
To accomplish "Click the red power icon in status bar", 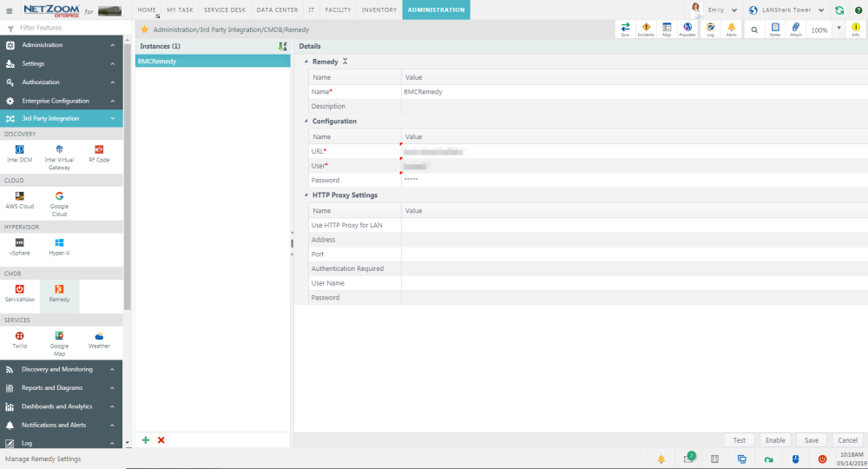I will pyautogui.click(x=822, y=459).
